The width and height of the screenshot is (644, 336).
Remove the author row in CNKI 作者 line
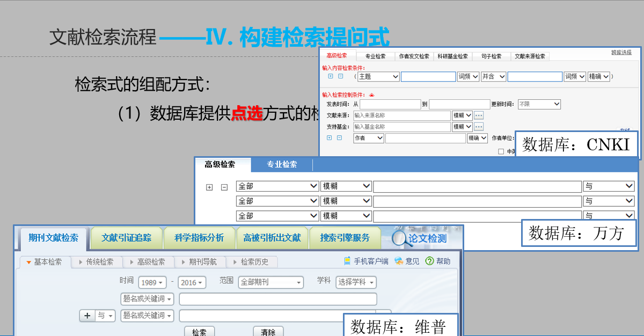[x=339, y=138]
